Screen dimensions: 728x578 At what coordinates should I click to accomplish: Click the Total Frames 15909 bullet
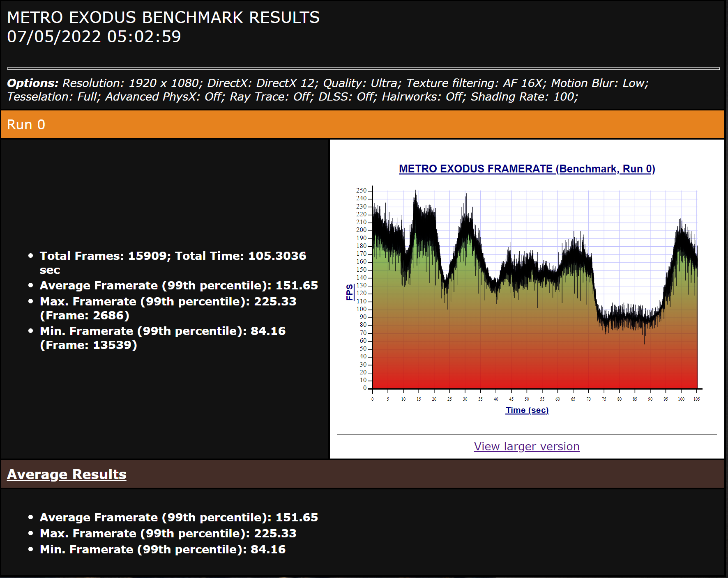[x=173, y=263]
